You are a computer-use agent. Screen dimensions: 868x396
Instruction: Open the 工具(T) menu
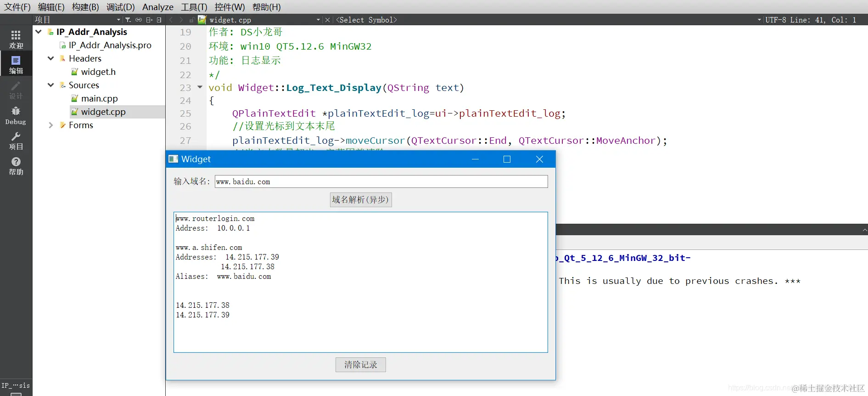[194, 7]
